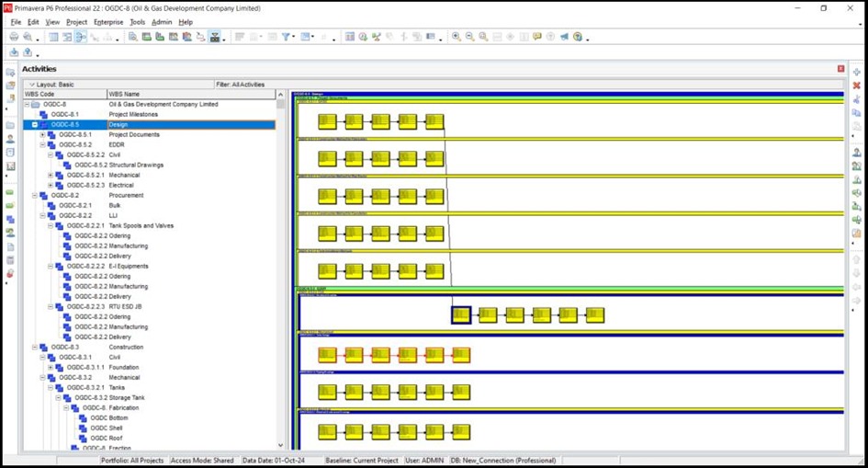Open the Activities green bar icon in left sidebar
The image size is (868, 468).
pyautogui.click(x=10, y=193)
